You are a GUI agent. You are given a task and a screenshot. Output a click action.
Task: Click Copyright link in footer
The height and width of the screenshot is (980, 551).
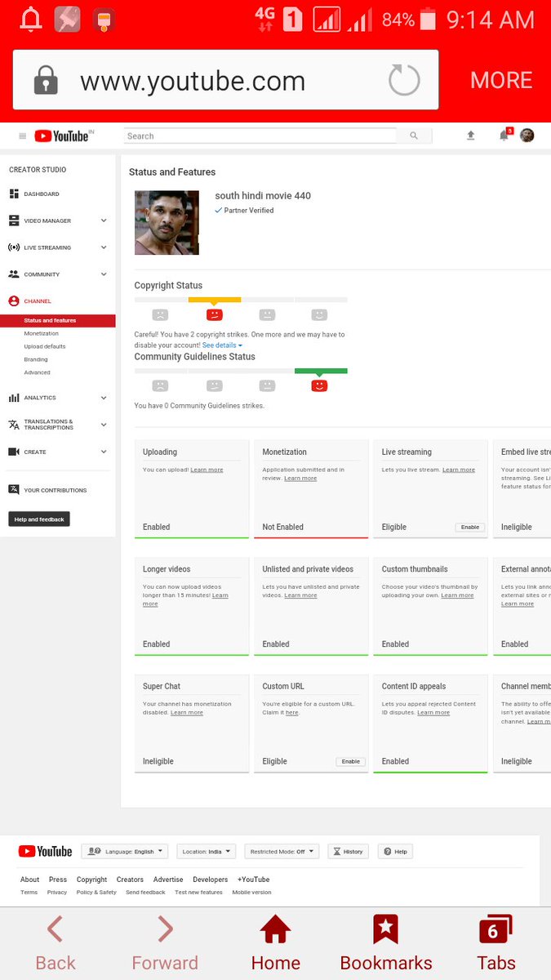[x=91, y=880]
